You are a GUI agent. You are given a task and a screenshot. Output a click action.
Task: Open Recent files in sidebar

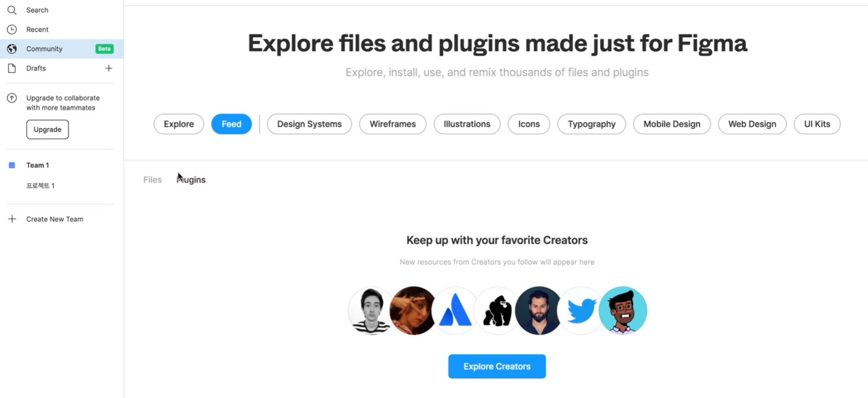(x=62, y=29)
